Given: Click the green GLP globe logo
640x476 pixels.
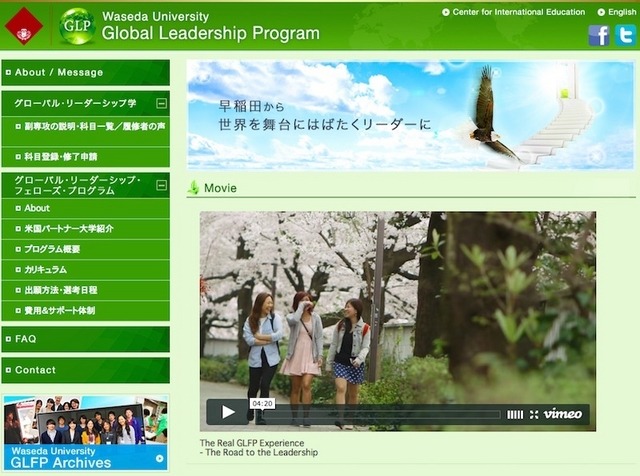Looking at the screenshot, I should click(77, 26).
